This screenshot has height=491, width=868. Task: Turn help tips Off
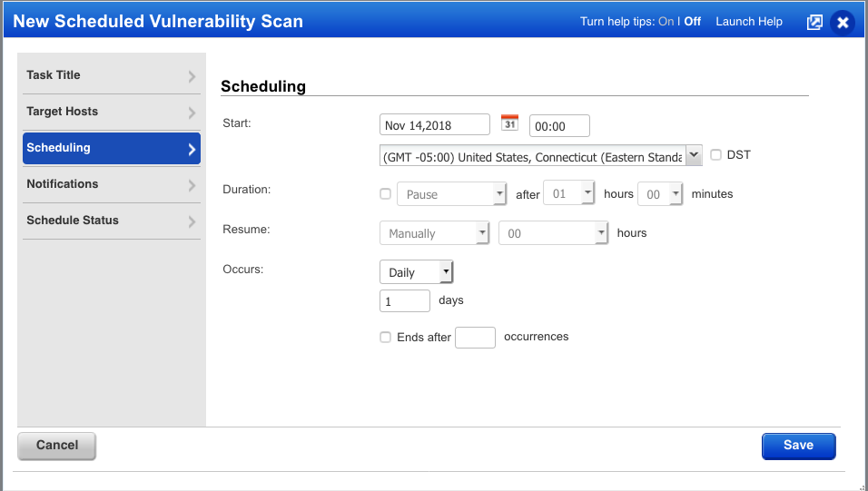(693, 22)
